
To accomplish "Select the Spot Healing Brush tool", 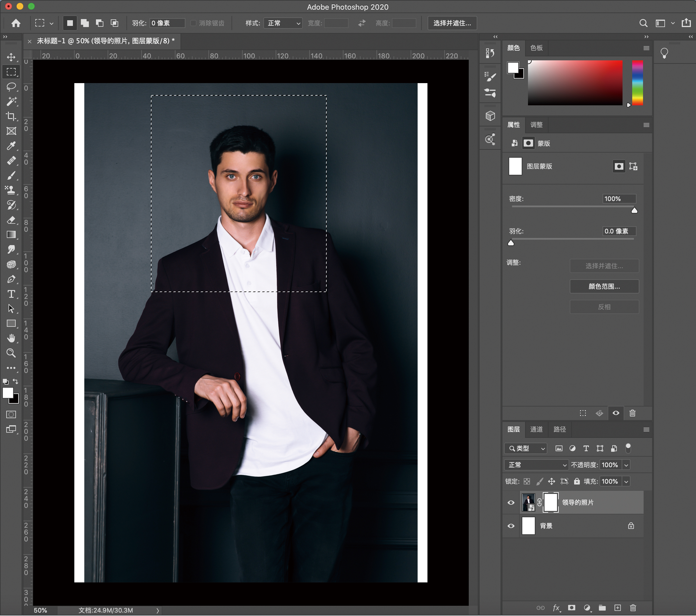I will [x=11, y=161].
